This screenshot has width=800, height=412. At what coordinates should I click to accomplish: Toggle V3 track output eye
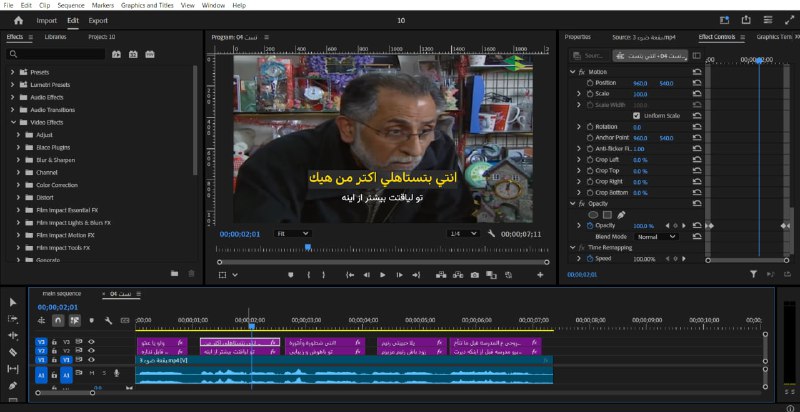(x=91, y=342)
